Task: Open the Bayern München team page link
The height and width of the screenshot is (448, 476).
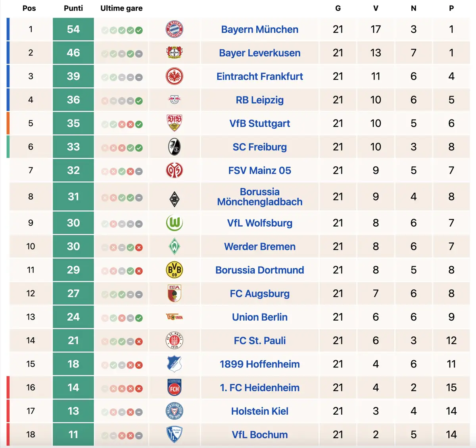Action: pos(259,29)
